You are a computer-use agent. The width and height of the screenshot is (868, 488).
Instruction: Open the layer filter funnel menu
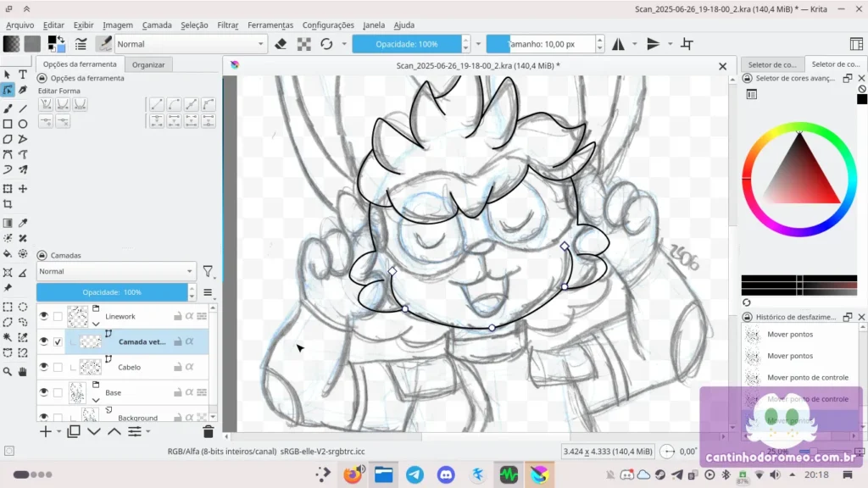[x=208, y=271]
